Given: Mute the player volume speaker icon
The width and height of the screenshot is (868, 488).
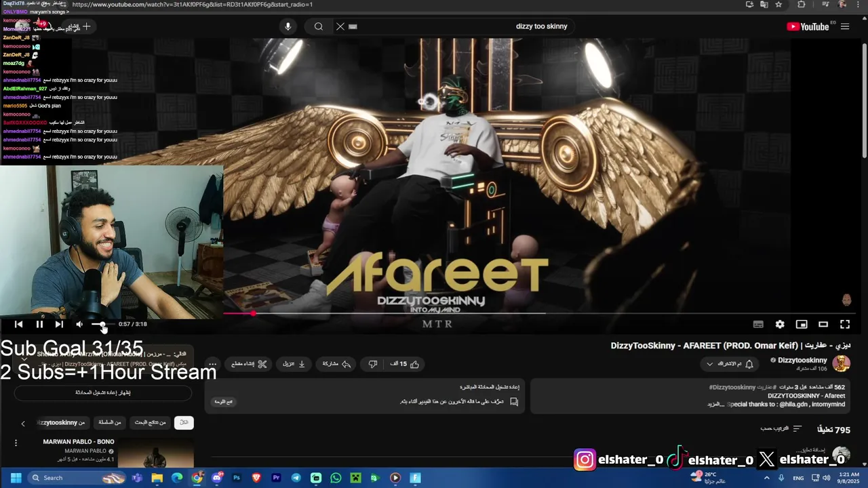Looking at the screenshot, I should (x=79, y=324).
